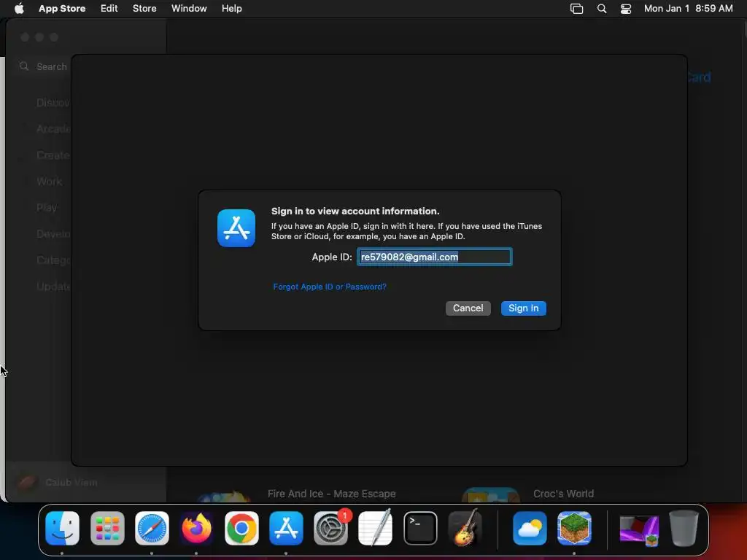The height and width of the screenshot is (560, 747).
Task: Click the App Store icon in dialog
Action: click(236, 228)
